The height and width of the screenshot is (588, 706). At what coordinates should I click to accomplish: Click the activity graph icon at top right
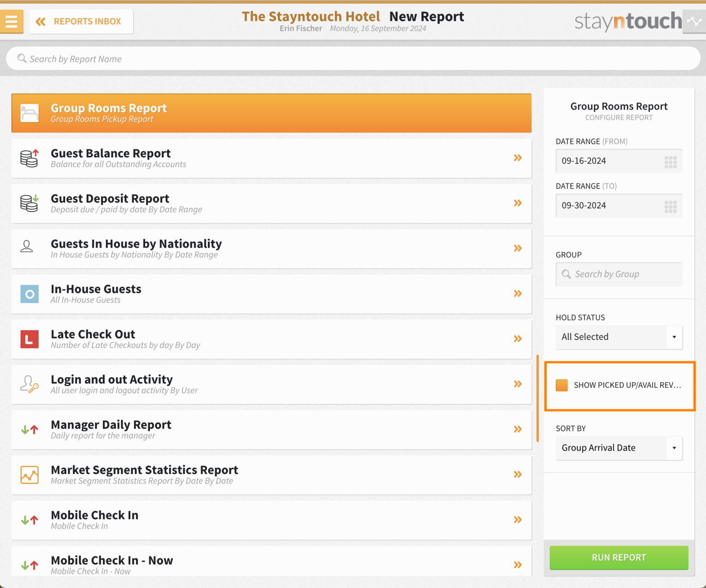point(694,22)
